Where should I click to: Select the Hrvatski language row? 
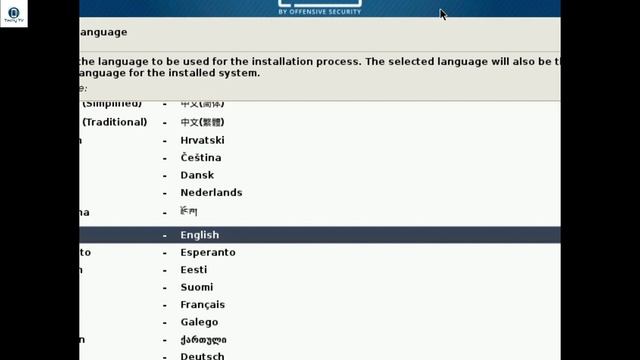[x=320, y=140]
